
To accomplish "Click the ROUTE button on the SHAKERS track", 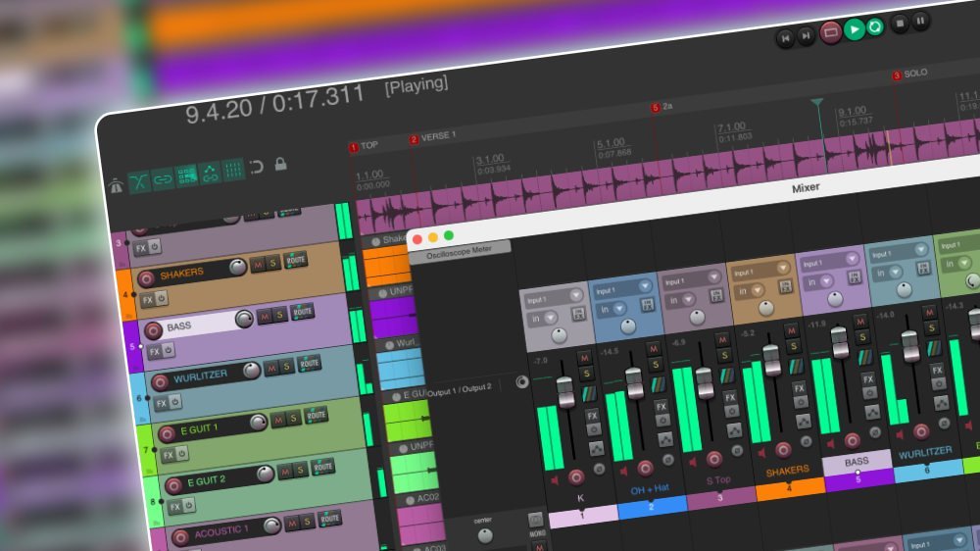I will coord(296,260).
